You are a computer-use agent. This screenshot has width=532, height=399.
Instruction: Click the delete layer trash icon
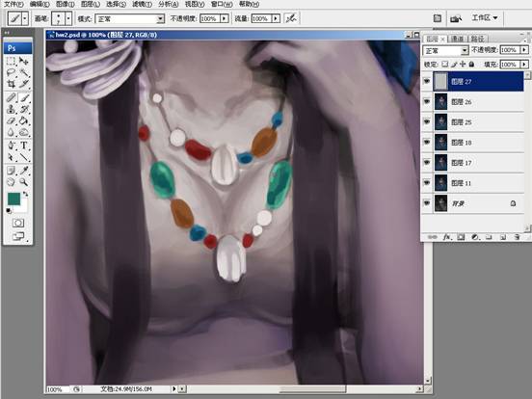[x=517, y=237]
